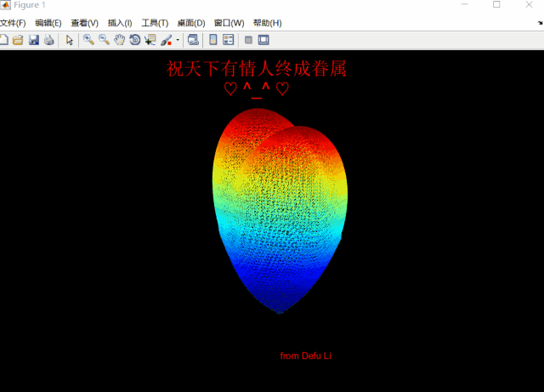Activate the Zoom In magnifier tool
Screen dimensions: 544x392
tap(88, 40)
